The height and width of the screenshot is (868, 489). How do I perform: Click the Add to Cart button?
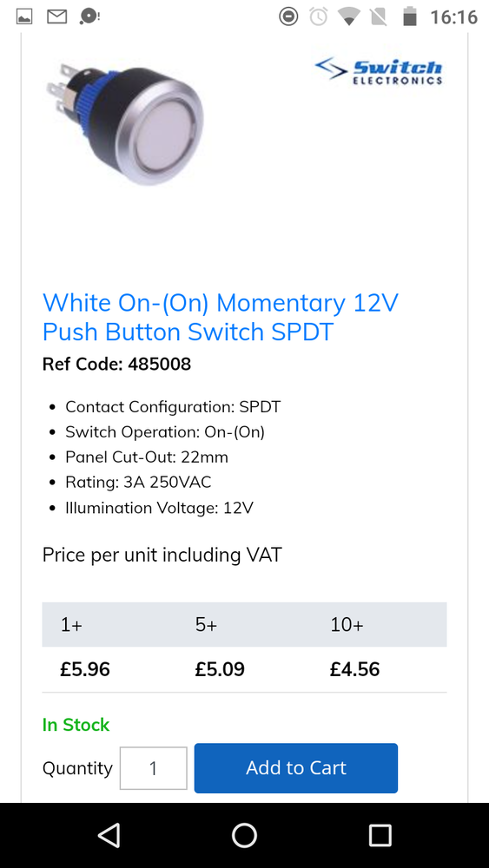tap(295, 768)
